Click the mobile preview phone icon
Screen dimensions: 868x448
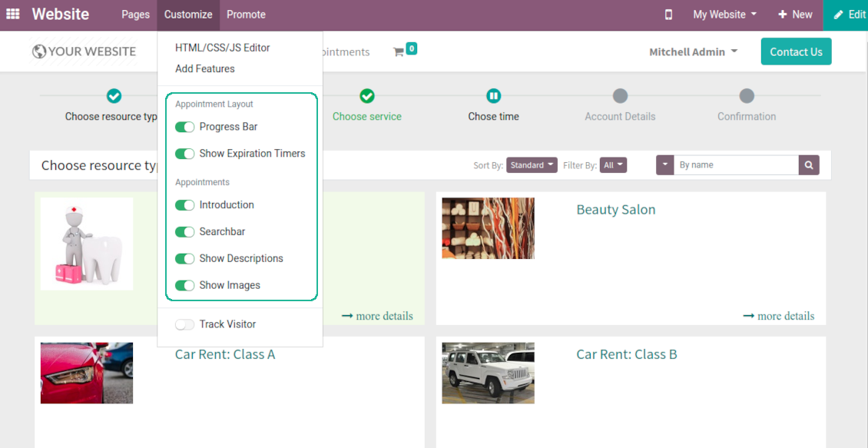(668, 15)
